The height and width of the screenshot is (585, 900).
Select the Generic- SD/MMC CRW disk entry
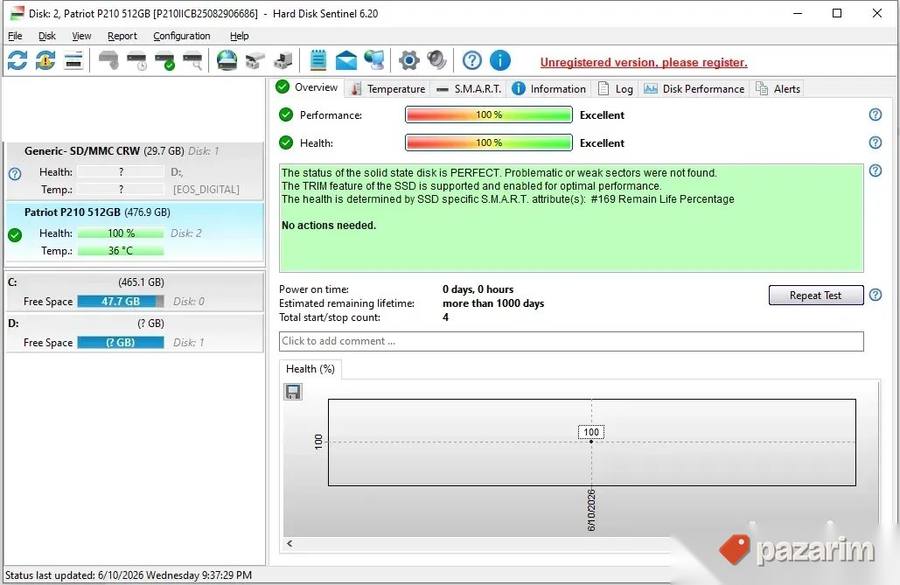134,171
